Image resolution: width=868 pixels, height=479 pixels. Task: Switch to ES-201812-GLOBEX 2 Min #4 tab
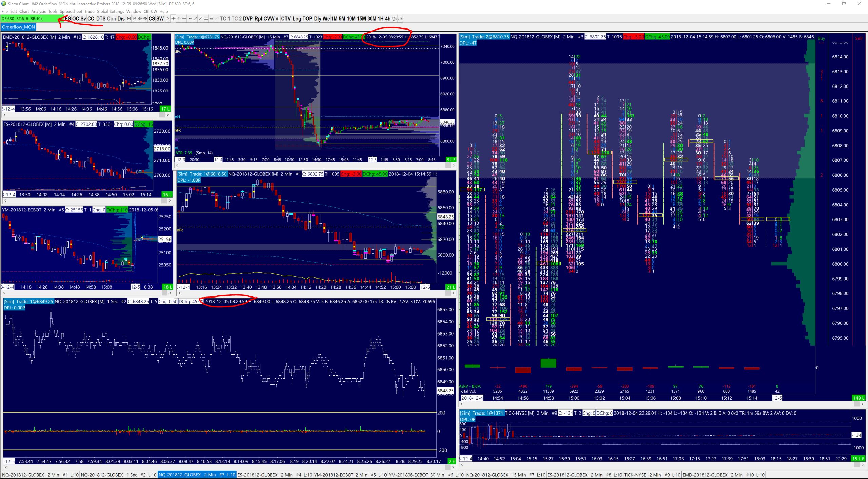[x=274, y=475]
